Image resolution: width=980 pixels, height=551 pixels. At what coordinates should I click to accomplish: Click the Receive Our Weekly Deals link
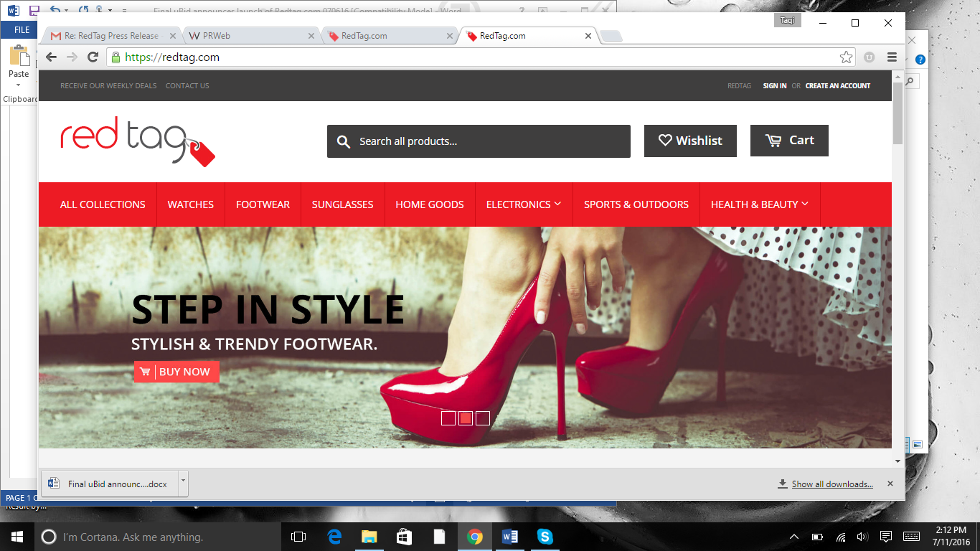click(x=108, y=86)
